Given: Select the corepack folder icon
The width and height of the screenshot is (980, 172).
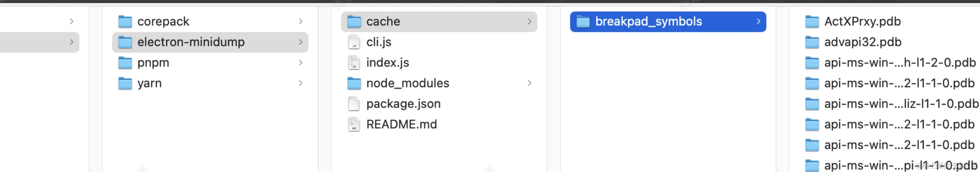Looking at the screenshot, I should tap(125, 22).
